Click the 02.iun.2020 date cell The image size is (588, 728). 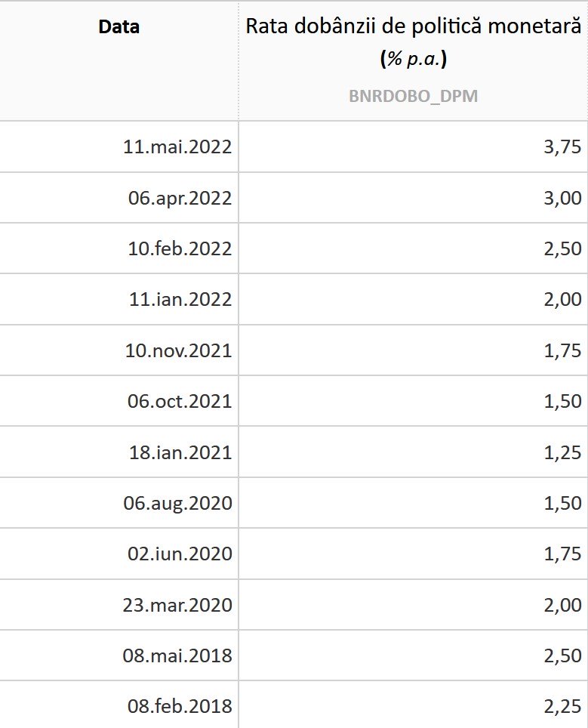pos(180,554)
